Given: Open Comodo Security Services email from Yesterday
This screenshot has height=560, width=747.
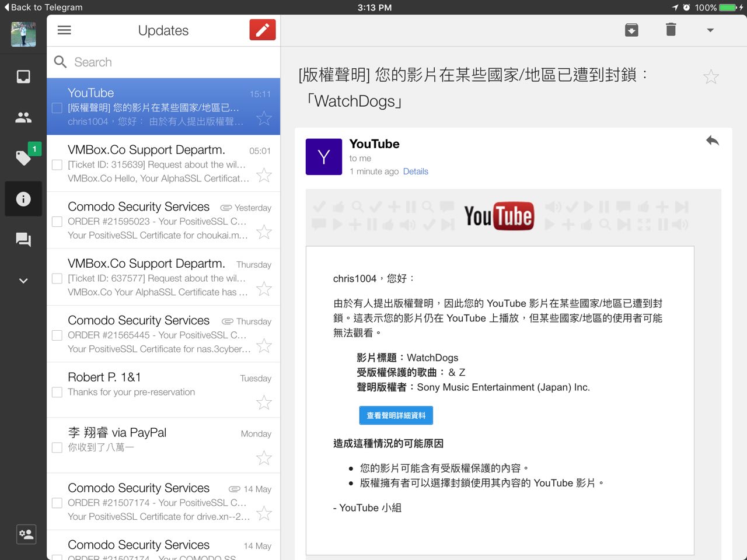Looking at the screenshot, I should pyautogui.click(x=158, y=221).
